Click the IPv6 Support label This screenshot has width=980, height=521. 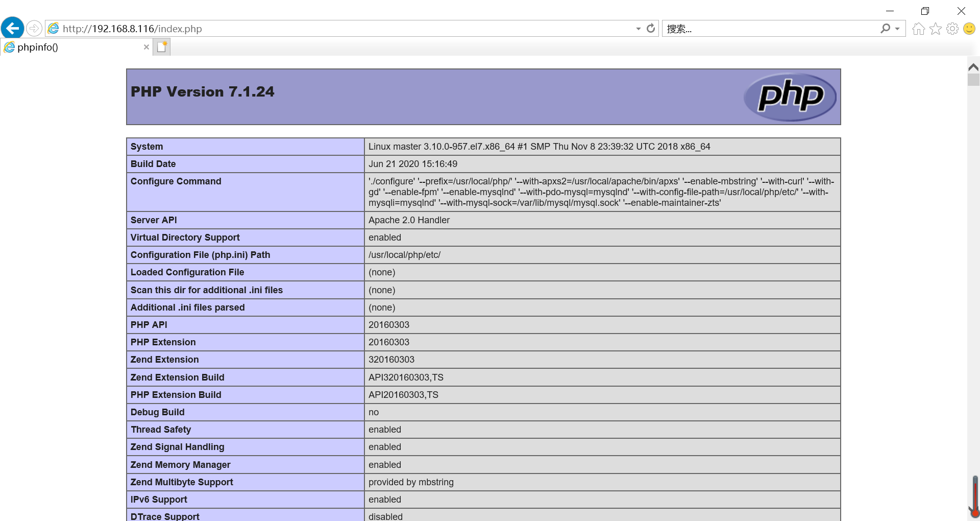point(159,500)
